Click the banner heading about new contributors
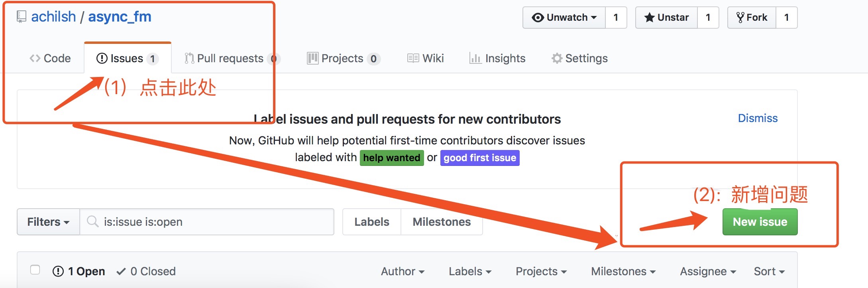 pos(407,119)
